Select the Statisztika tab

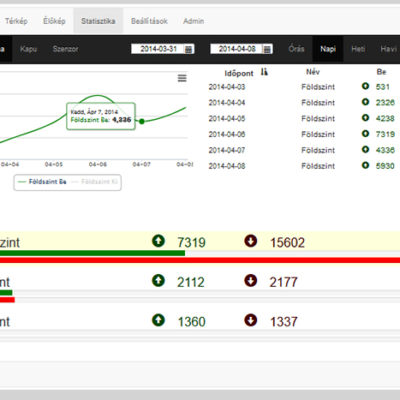[98, 21]
